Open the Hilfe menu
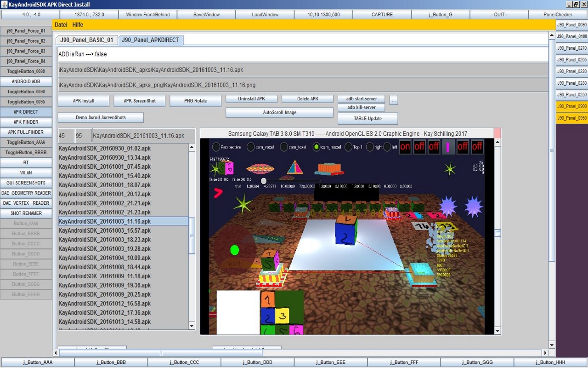Viewport: 588px width, 368px height. 78,25
